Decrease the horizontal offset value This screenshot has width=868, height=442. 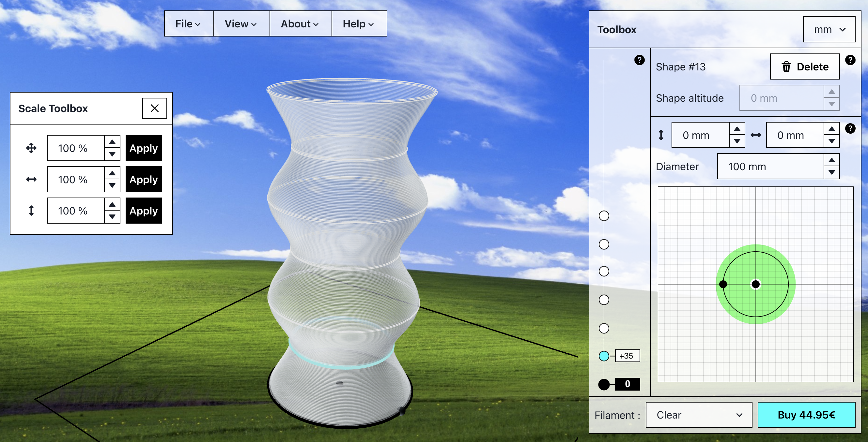click(x=831, y=141)
